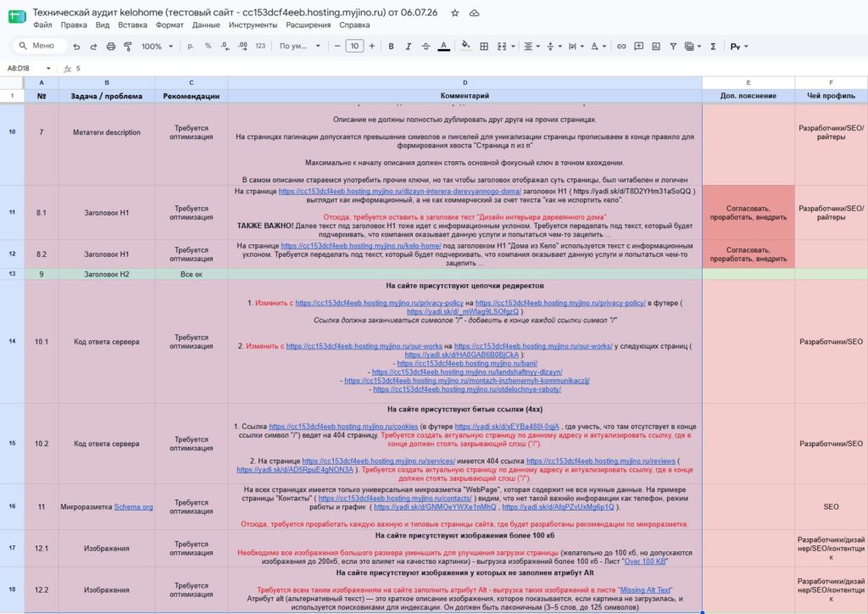The height and width of the screenshot is (614, 868).
Task: Click the undo arrow icon
Action: [76, 47]
